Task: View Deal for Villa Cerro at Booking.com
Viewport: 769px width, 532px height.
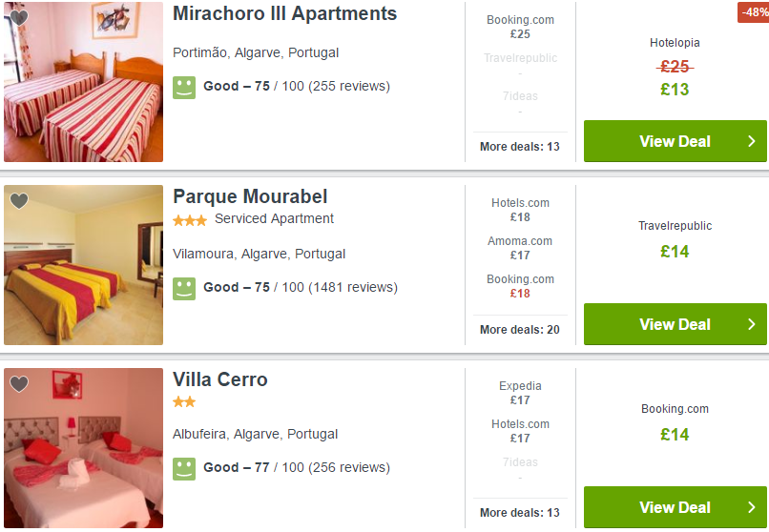Action: (675, 507)
